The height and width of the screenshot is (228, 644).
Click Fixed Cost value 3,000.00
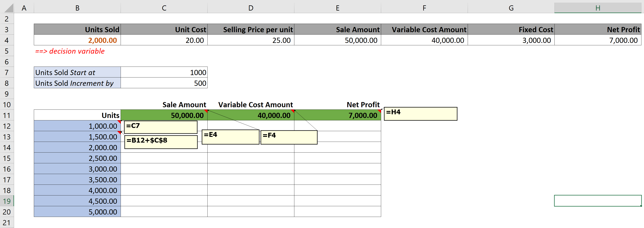(x=511, y=40)
